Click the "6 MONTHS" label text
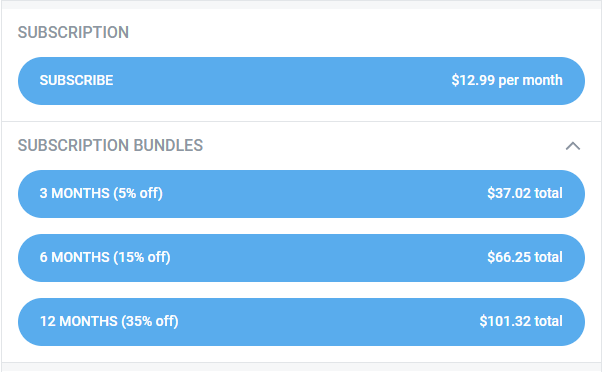This screenshot has height=372, width=610. coord(75,258)
